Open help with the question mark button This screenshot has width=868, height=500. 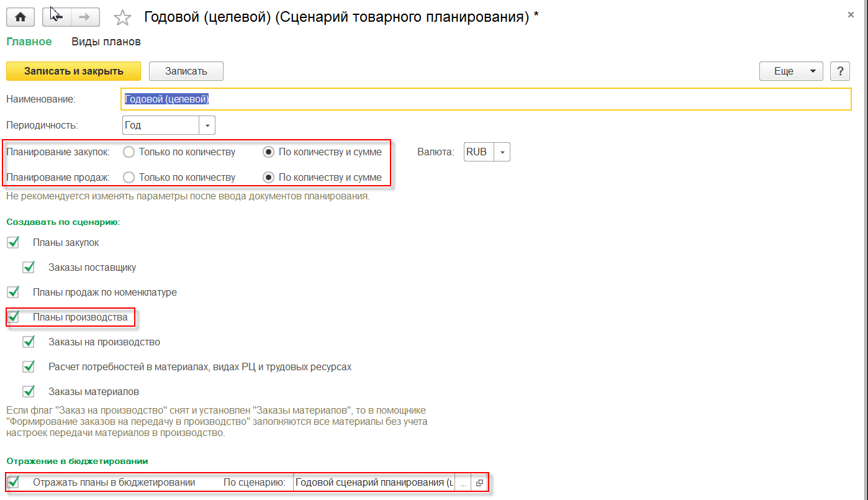pos(839,71)
